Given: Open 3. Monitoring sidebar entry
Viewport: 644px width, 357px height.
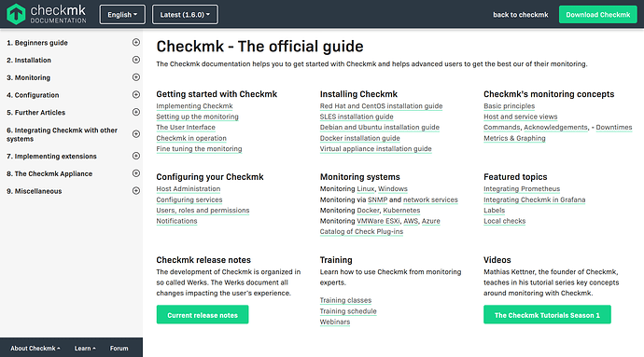Looking at the screenshot, I should (28, 77).
